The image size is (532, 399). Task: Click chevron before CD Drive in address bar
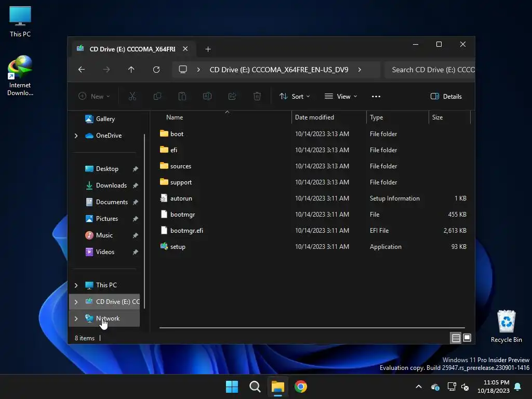pyautogui.click(x=198, y=70)
